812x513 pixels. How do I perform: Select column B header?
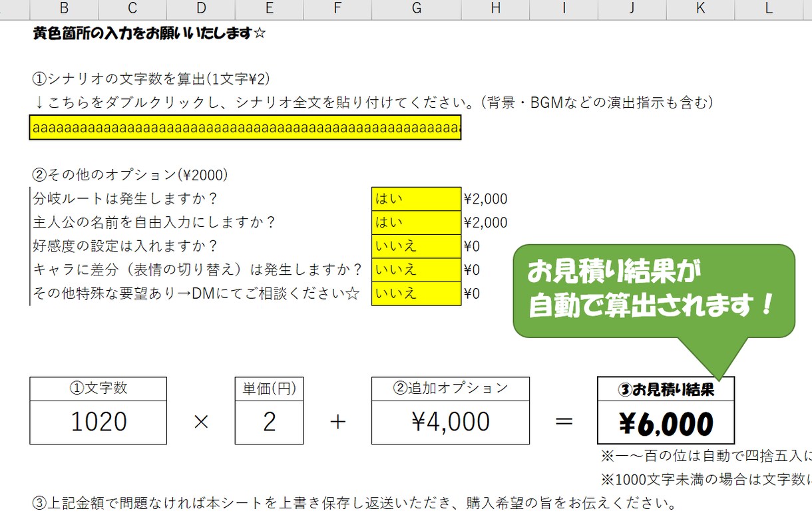(x=64, y=9)
